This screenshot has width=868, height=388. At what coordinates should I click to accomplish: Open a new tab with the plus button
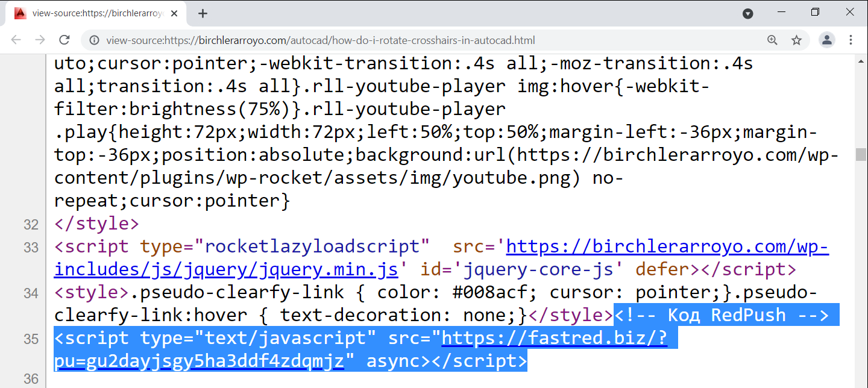203,13
